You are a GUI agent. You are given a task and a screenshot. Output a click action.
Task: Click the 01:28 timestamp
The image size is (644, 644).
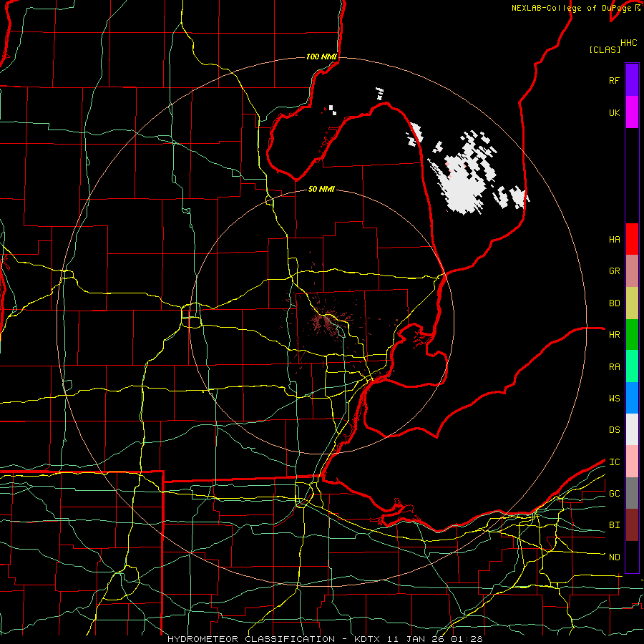coord(466,639)
